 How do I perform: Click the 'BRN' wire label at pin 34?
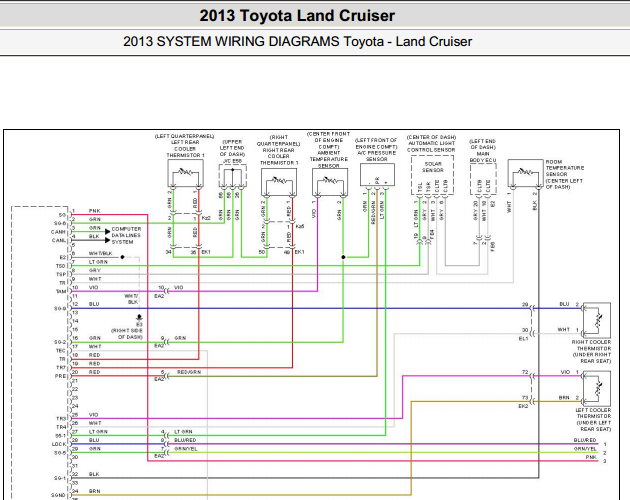coord(95,491)
